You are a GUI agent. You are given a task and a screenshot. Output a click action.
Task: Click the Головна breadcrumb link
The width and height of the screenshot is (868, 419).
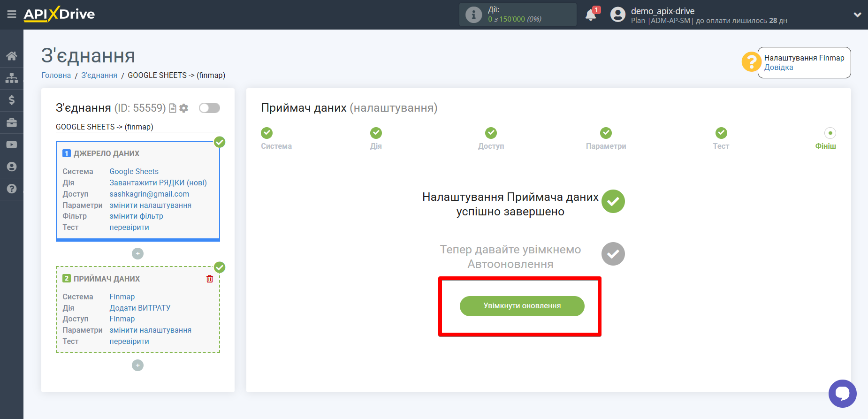point(56,76)
